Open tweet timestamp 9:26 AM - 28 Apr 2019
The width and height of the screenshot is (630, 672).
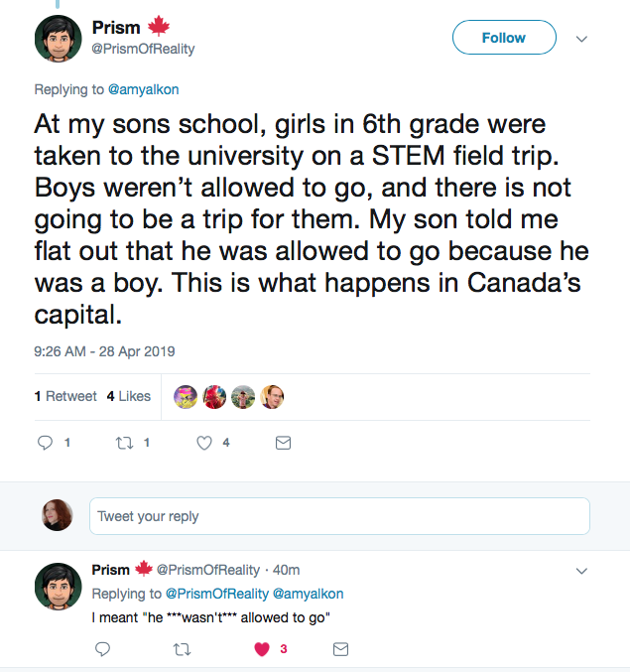104,351
